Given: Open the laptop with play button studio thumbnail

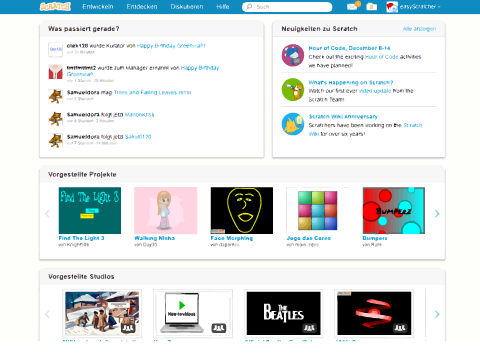Looking at the screenshot, I should pyautogui.click(x=193, y=313).
